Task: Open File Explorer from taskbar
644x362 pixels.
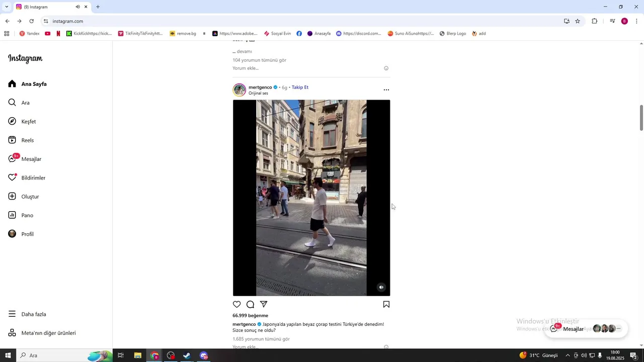Action: pyautogui.click(x=137, y=355)
